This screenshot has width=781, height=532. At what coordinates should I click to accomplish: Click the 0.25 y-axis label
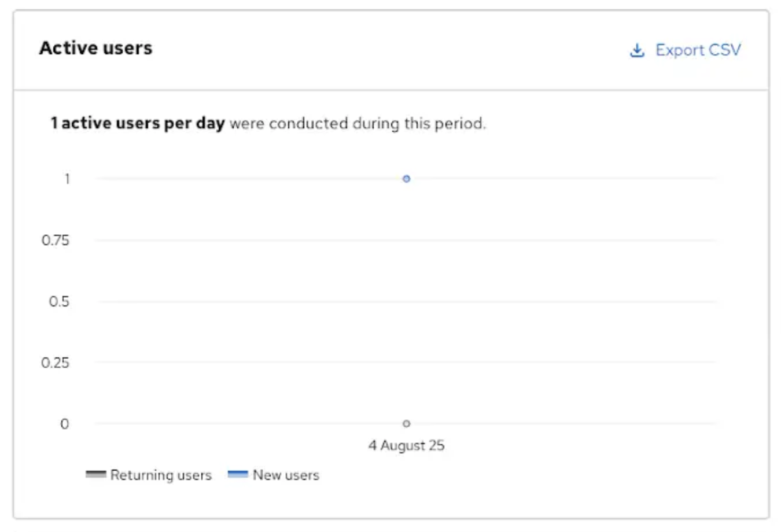point(56,363)
